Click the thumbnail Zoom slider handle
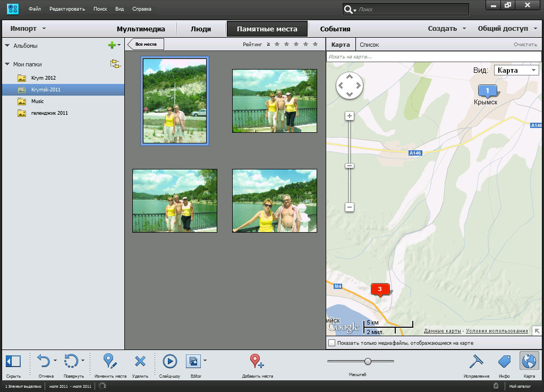Image resolution: width=544 pixels, height=392 pixels. click(x=368, y=361)
